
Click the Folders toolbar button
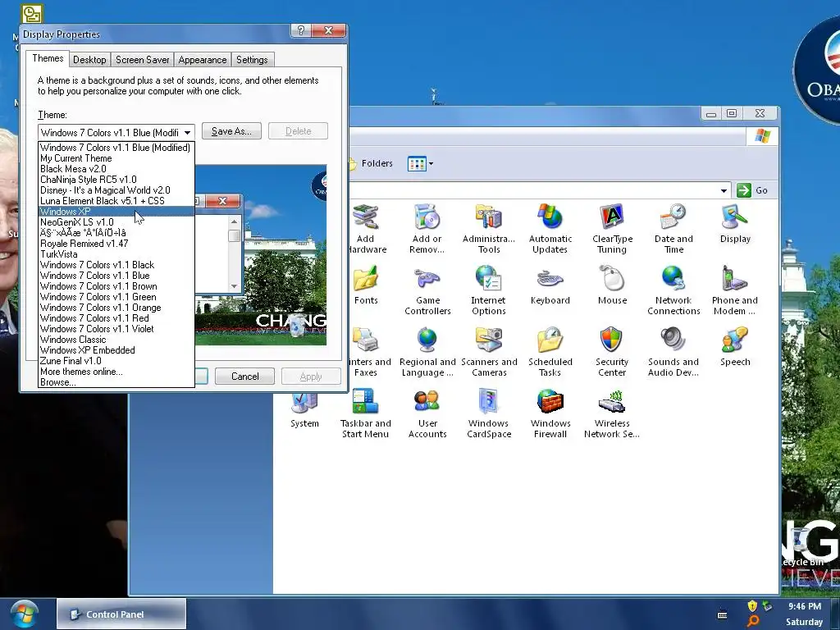[372, 163]
